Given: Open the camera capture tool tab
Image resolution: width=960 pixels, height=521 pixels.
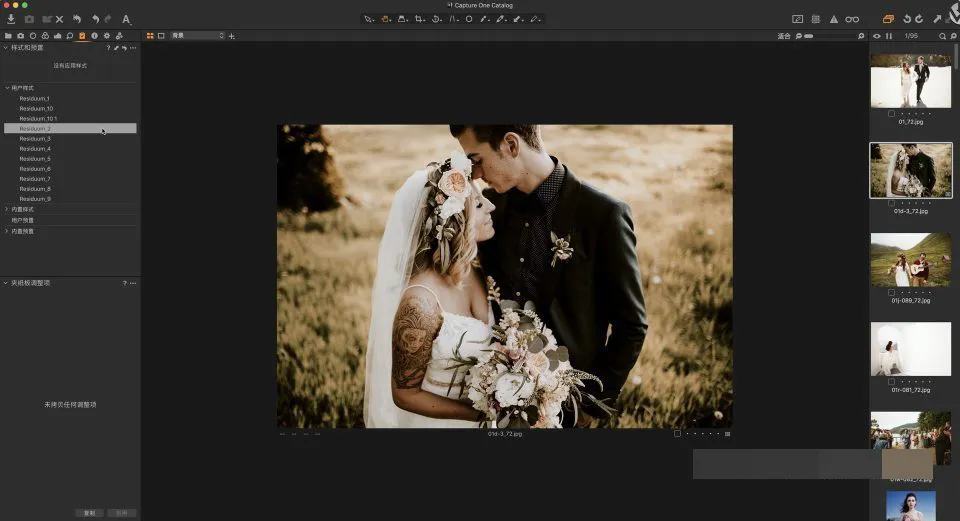Looking at the screenshot, I should (20, 36).
